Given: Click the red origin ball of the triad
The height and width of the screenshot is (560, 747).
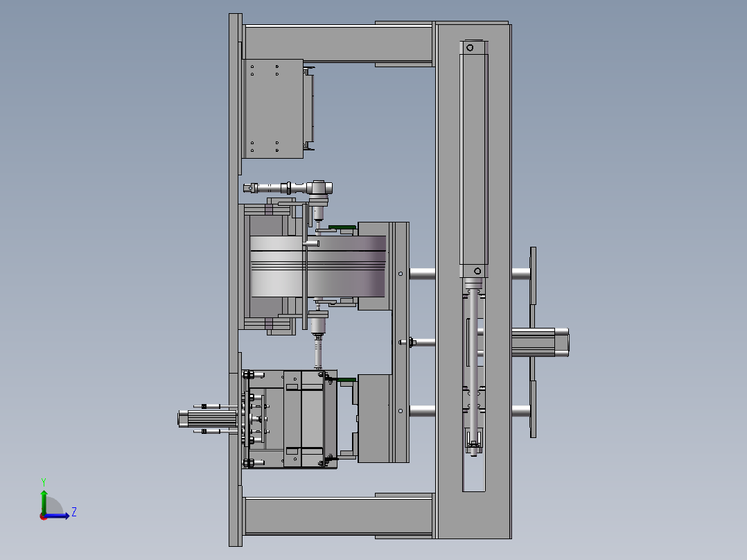Looking at the screenshot, I should (44, 516).
